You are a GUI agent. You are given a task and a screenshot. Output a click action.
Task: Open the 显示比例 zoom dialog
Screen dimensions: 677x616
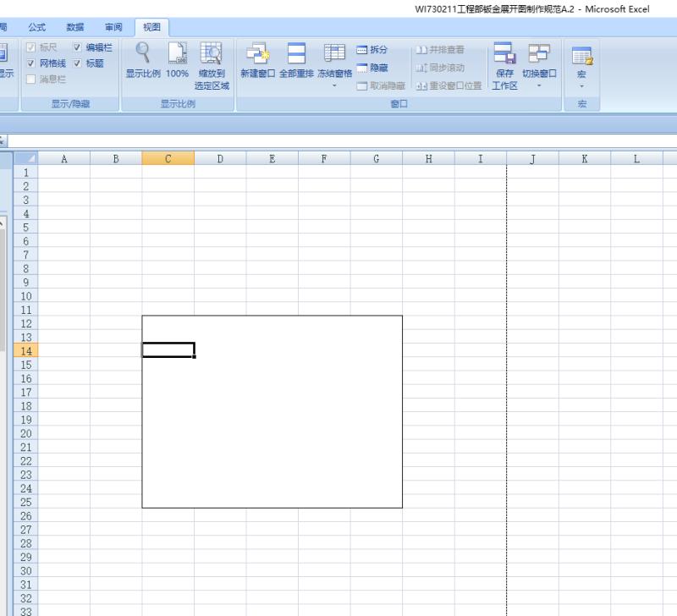tap(143, 60)
